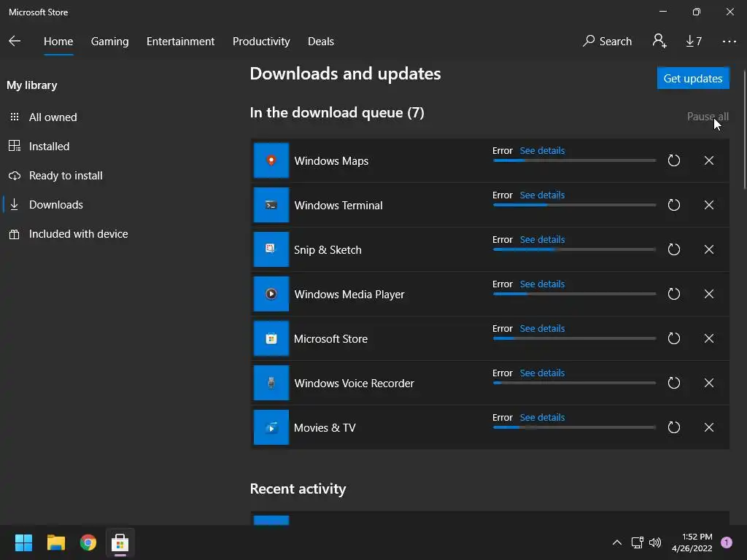Select Installed in My library
Image resolution: width=747 pixels, height=560 pixels.
pyautogui.click(x=39, y=146)
